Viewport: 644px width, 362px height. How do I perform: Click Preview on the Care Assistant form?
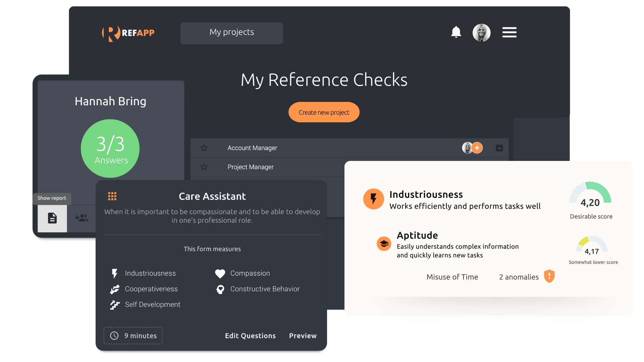(303, 336)
